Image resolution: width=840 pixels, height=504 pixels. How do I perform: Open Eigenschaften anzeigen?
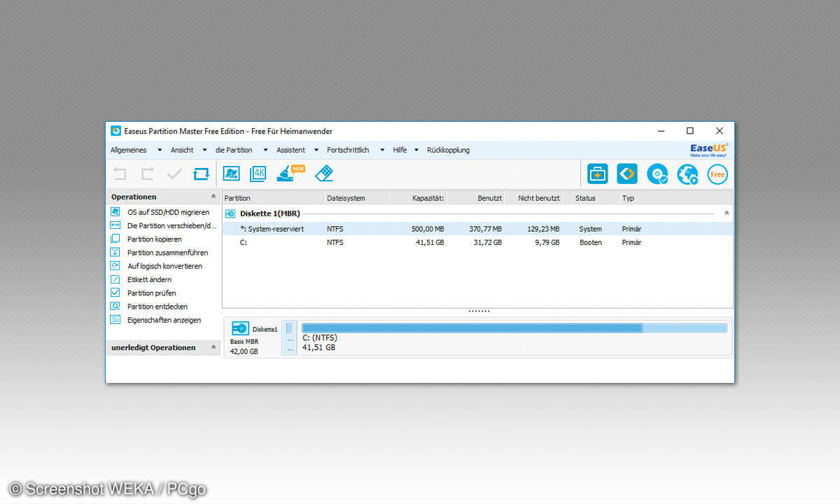pos(164,320)
